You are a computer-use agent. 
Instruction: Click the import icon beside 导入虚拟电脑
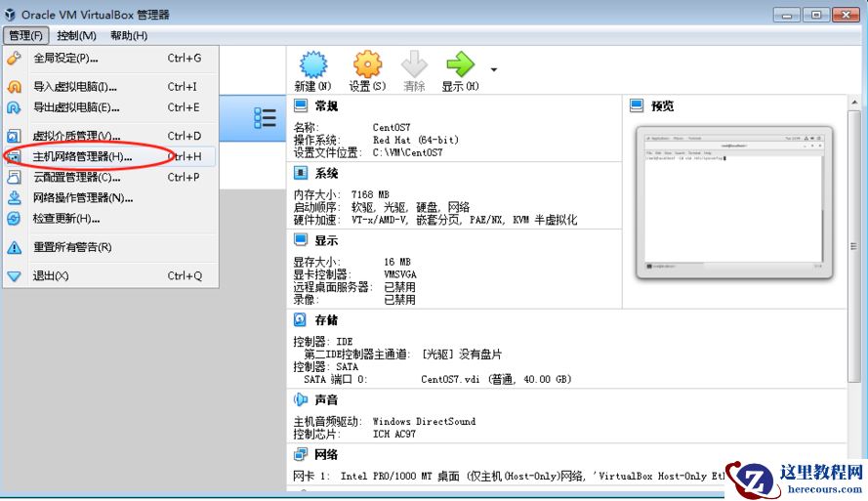click(x=14, y=86)
